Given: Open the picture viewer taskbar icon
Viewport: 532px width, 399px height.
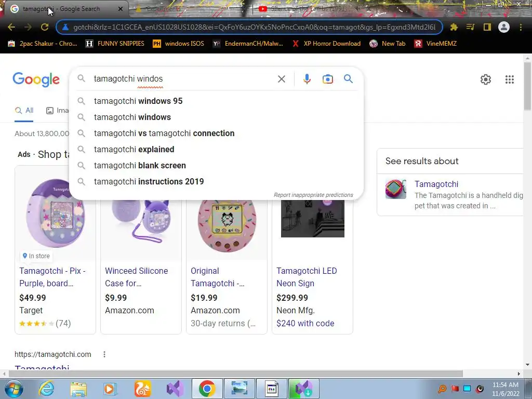Looking at the screenshot, I should (239, 389).
